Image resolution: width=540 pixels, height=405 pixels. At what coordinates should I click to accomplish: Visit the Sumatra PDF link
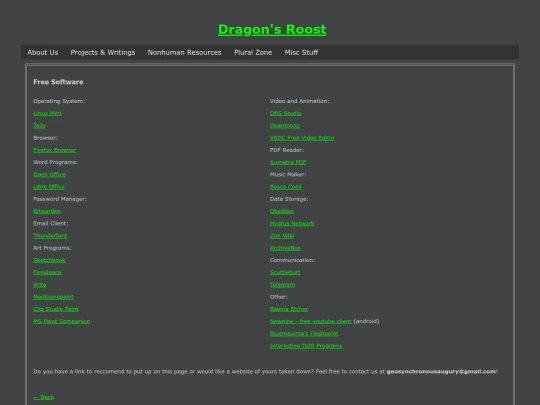pos(288,162)
